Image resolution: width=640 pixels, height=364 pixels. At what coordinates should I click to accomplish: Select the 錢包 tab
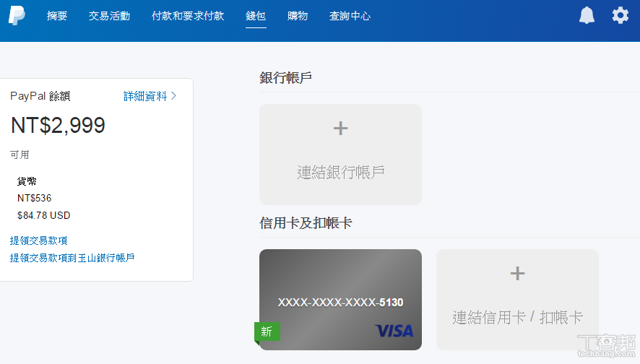[x=256, y=16]
